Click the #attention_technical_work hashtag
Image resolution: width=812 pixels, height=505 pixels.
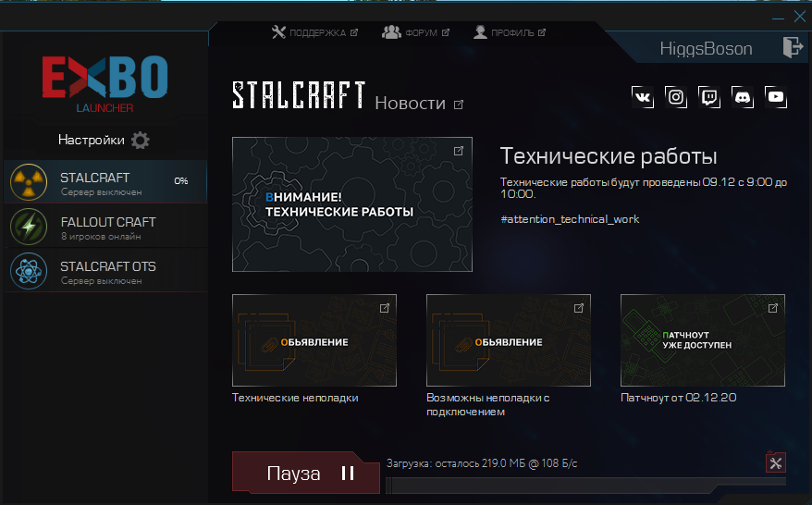point(570,219)
